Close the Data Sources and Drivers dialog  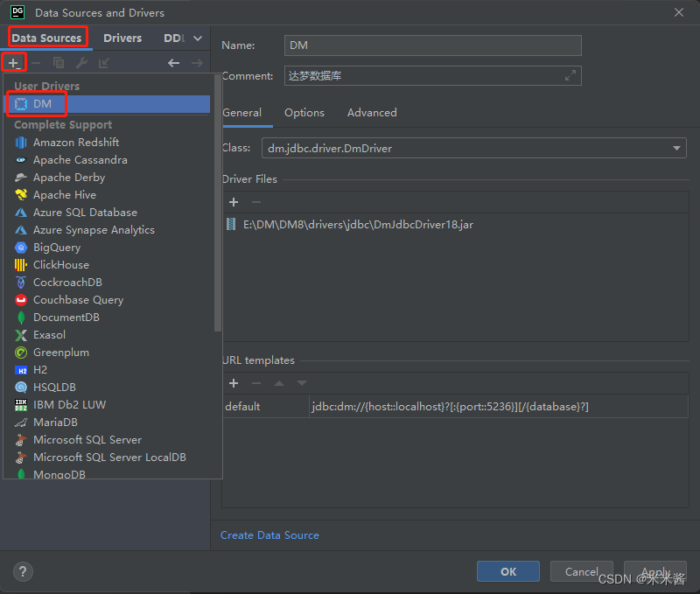point(679,12)
